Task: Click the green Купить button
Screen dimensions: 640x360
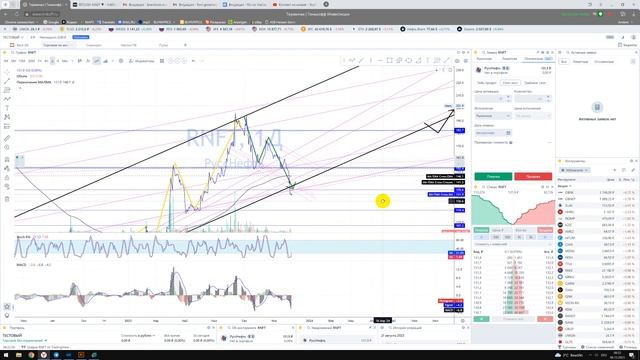Action: (x=493, y=176)
